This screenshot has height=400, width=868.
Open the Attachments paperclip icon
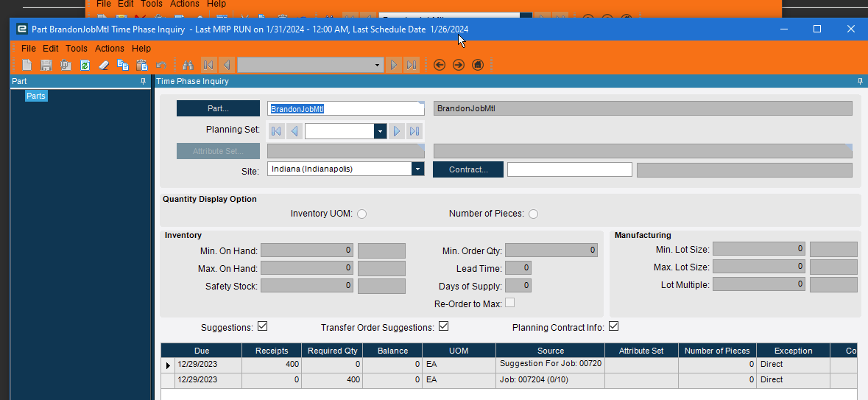(x=66, y=65)
